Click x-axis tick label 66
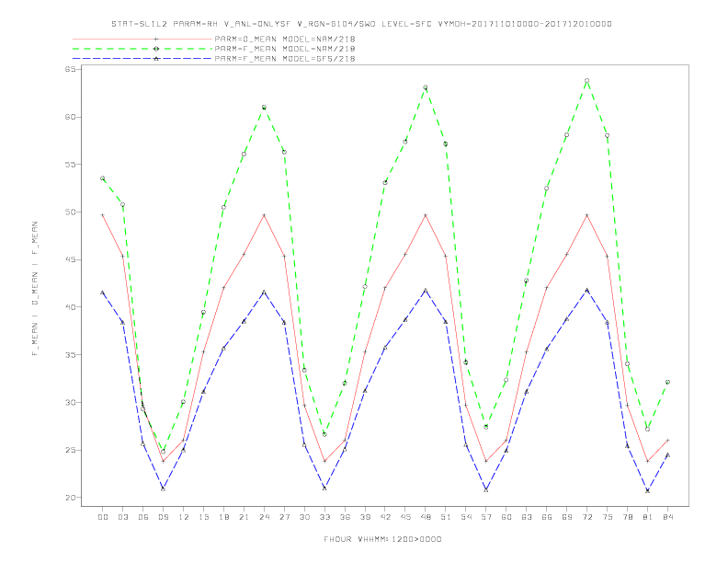The height and width of the screenshot is (563, 728). (547, 517)
